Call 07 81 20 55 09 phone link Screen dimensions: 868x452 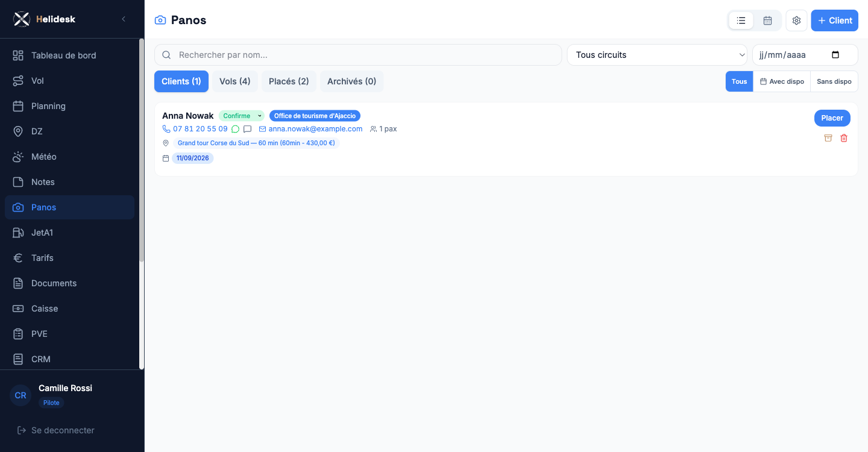click(195, 129)
